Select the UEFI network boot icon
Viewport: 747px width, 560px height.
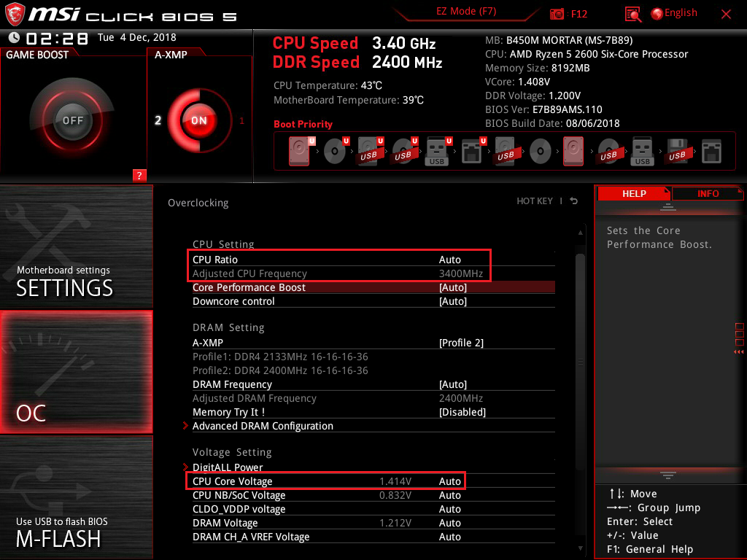coord(473,151)
